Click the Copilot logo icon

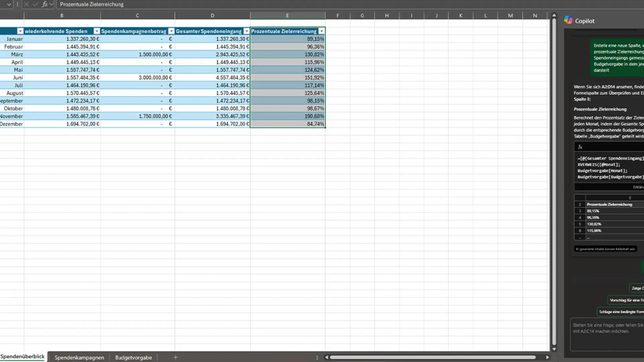(x=568, y=20)
